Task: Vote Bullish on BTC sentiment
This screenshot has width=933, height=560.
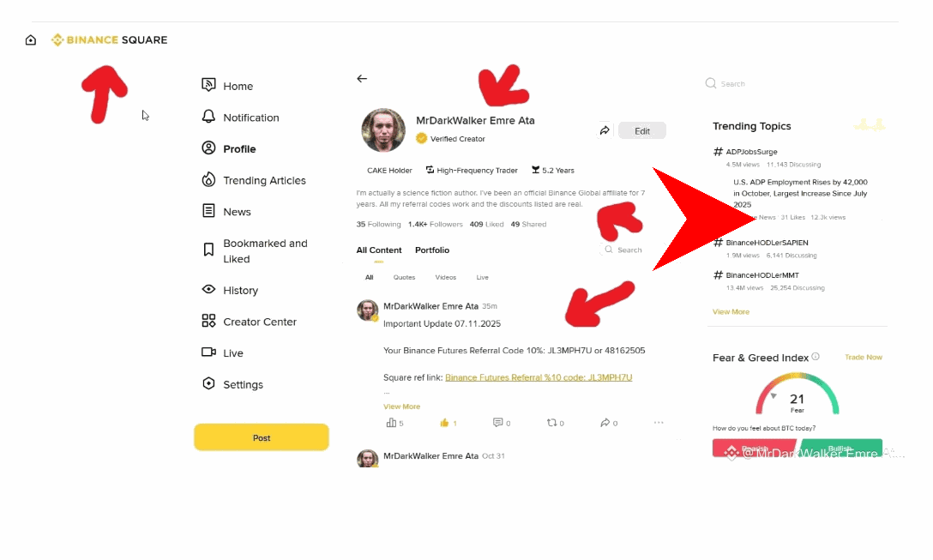Action: 840,448
